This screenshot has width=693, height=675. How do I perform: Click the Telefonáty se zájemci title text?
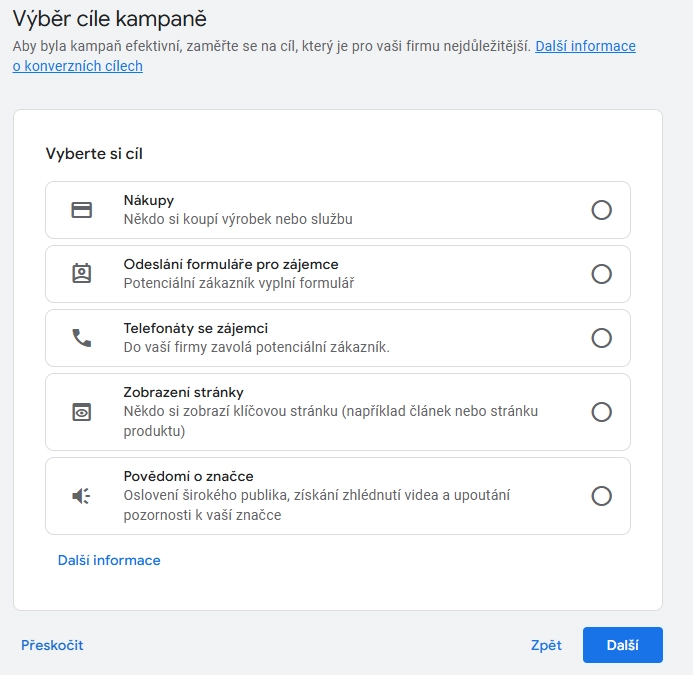click(196, 328)
